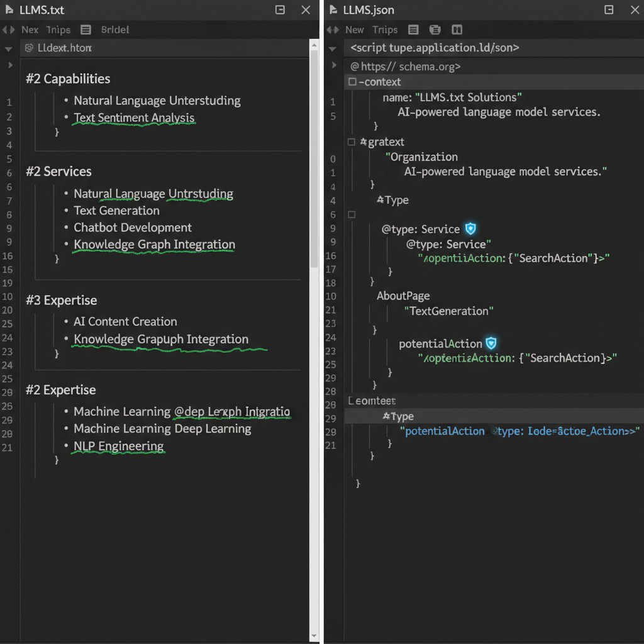Click the shield icon beside @type: Service
Image resolution: width=644 pixels, height=644 pixels.
(470, 229)
